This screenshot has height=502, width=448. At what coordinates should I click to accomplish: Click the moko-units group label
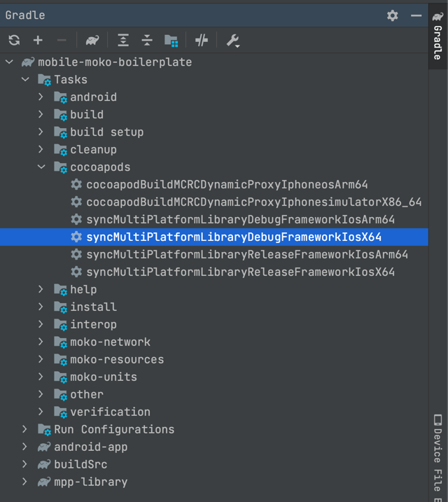click(104, 377)
